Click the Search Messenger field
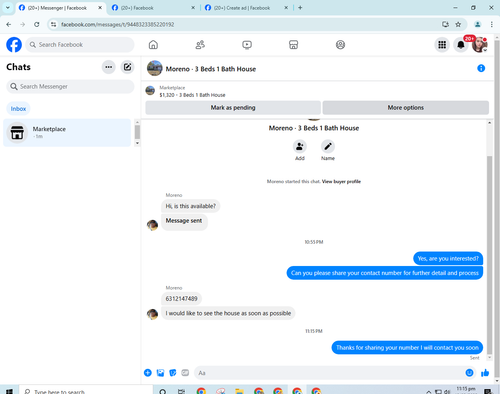 pyautogui.click(x=70, y=87)
